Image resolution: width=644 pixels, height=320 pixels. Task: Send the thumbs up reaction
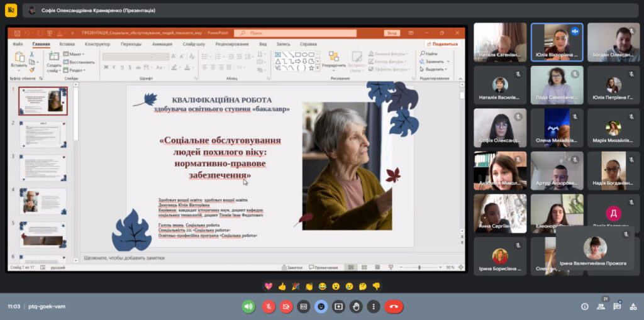point(282,286)
